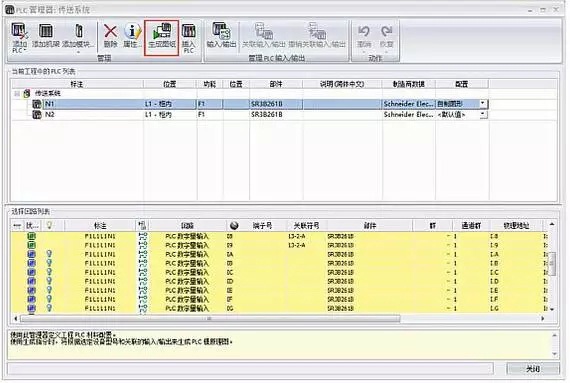Select the N2 PLC row
The image size is (570, 383).
(x=249, y=114)
